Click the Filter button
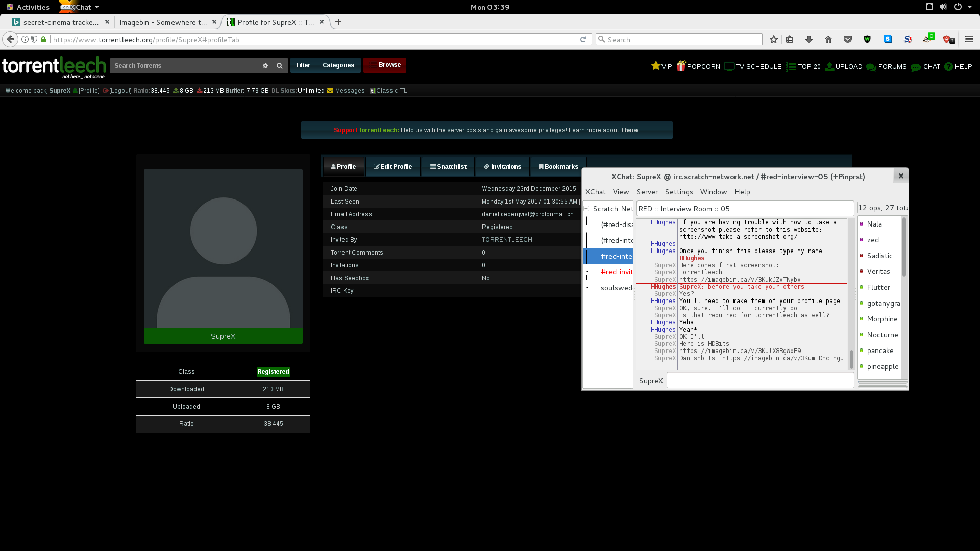 pyautogui.click(x=303, y=65)
